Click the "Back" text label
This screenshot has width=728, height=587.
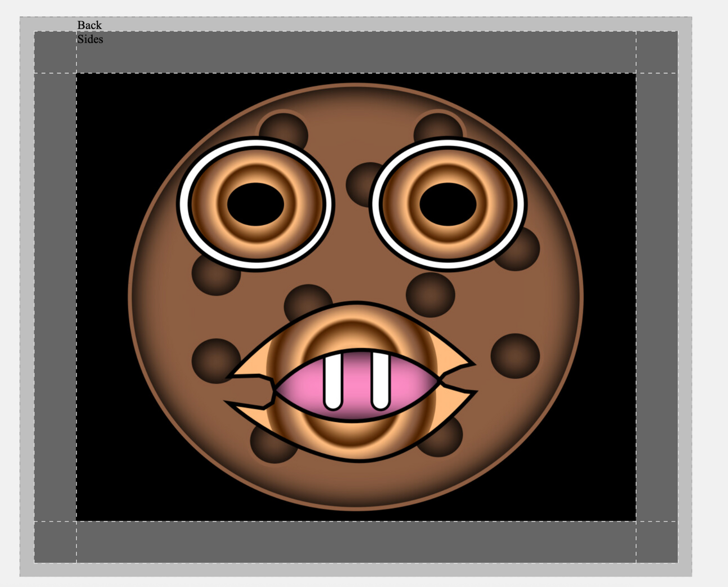click(89, 25)
